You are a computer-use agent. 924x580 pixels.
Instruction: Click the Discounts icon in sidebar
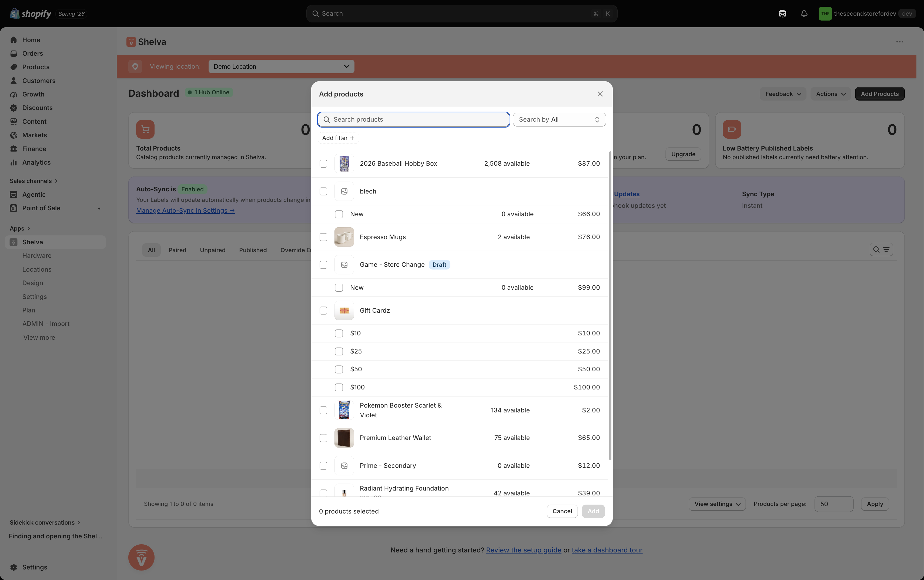[14, 108]
